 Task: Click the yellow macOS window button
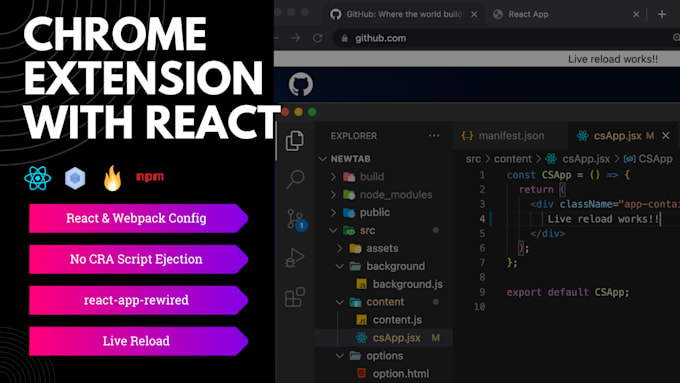(x=298, y=112)
